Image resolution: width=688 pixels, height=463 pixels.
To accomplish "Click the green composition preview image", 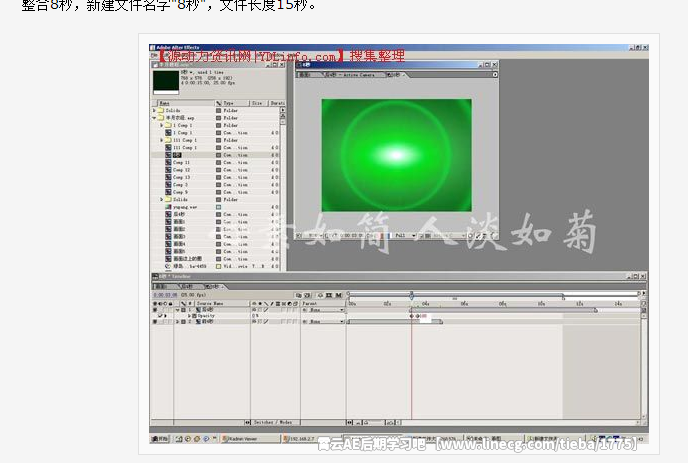I will click(x=397, y=155).
